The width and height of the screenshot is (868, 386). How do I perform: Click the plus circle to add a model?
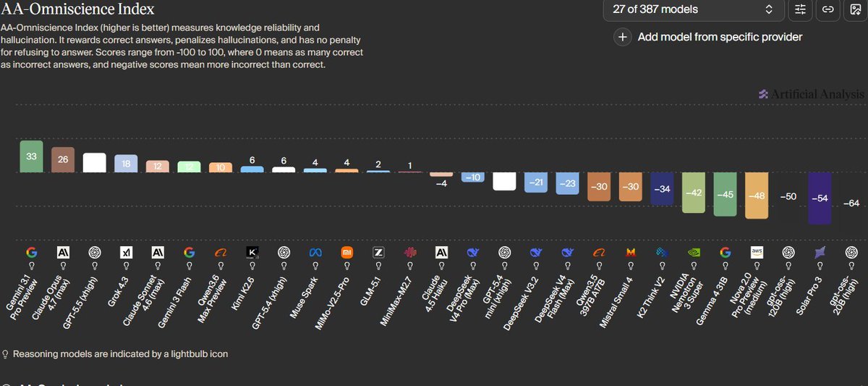coord(623,37)
